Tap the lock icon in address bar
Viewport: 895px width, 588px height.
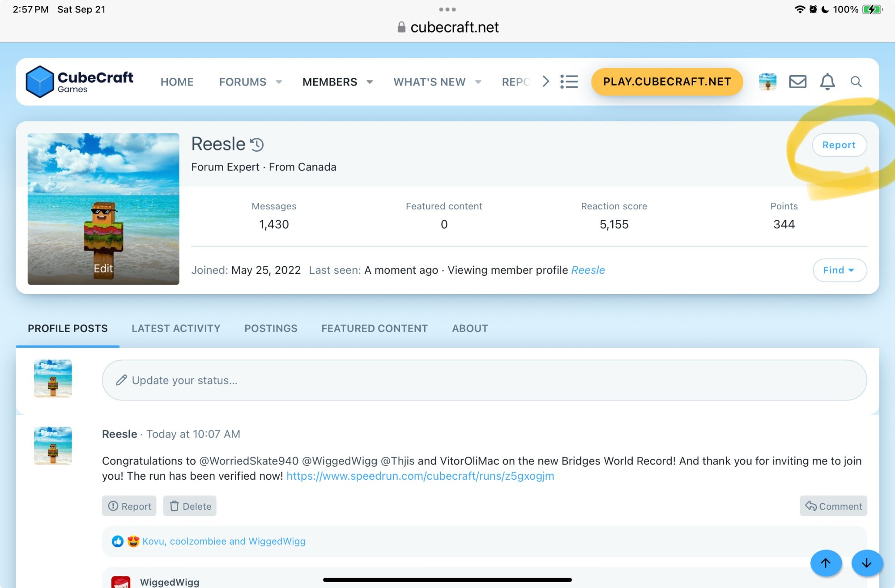click(401, 27)
